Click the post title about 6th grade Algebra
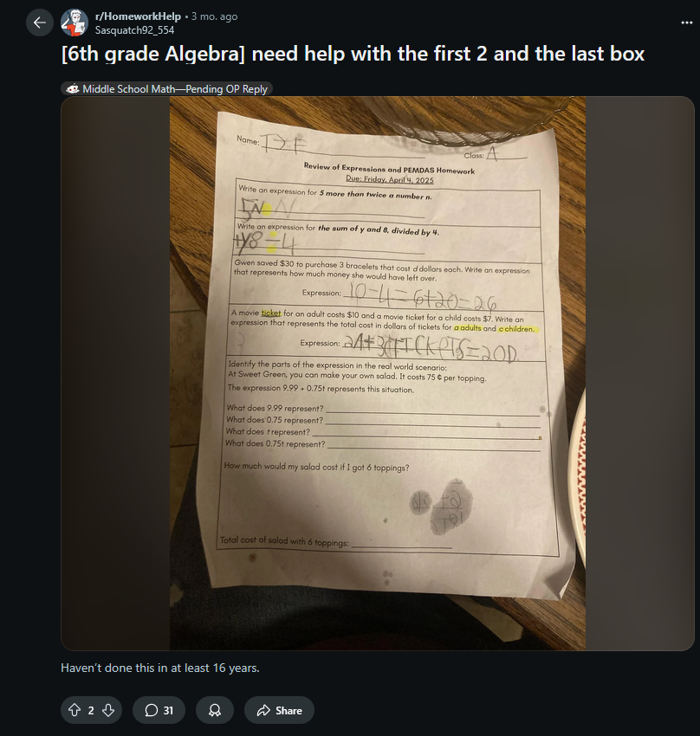 pyautogui.click(x=353, y=54)
